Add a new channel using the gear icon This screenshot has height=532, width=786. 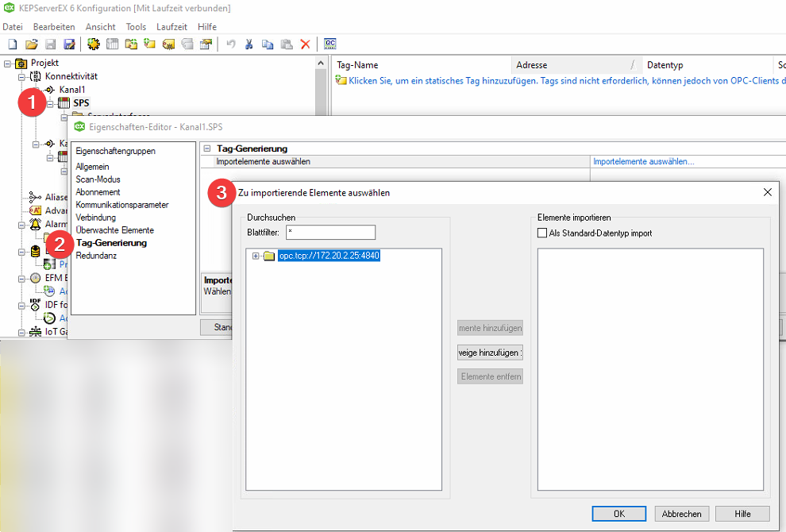(x=93, y=44)
